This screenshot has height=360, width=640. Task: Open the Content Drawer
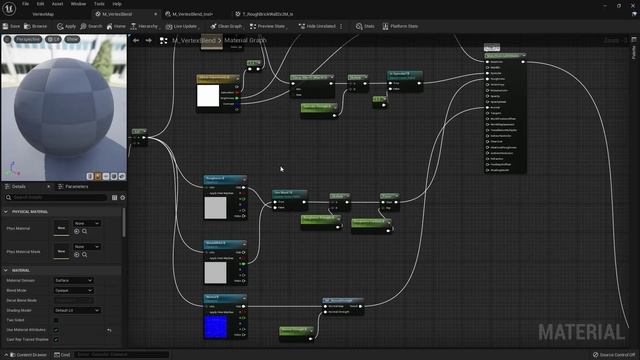point(28,355)
